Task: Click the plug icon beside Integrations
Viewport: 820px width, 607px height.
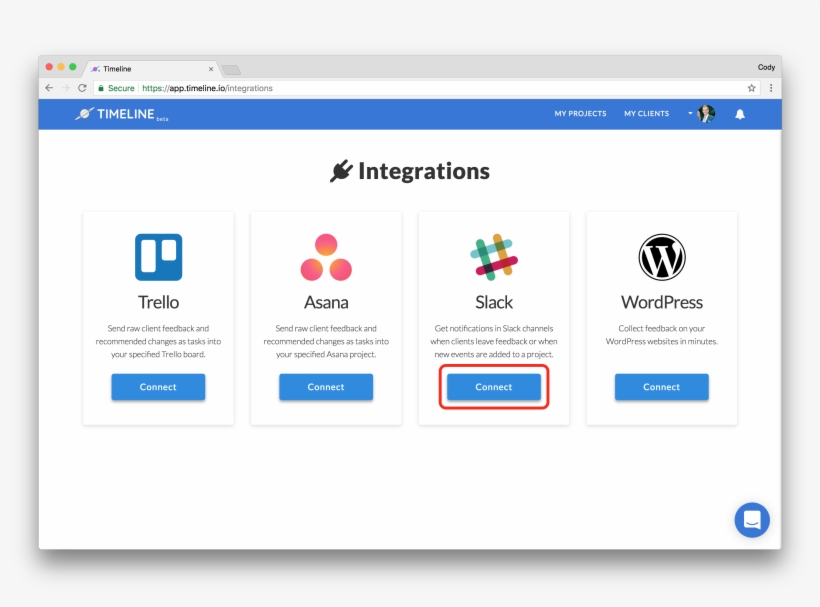Action: click(341, 171)
